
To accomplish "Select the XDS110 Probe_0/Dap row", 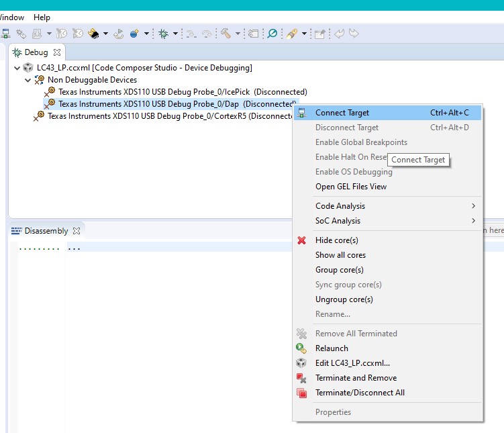I will [x=177, y=104].
